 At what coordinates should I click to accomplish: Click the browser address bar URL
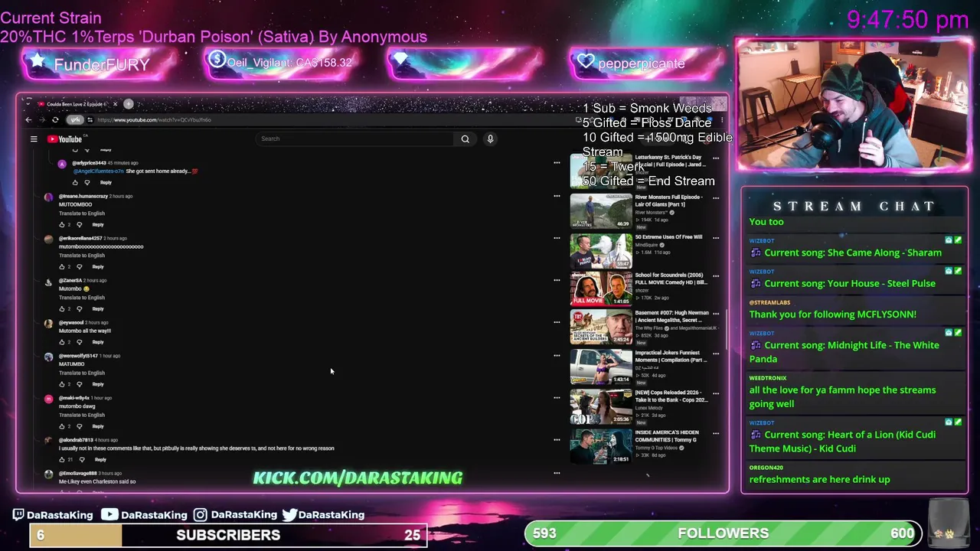[x=154, y=120]
